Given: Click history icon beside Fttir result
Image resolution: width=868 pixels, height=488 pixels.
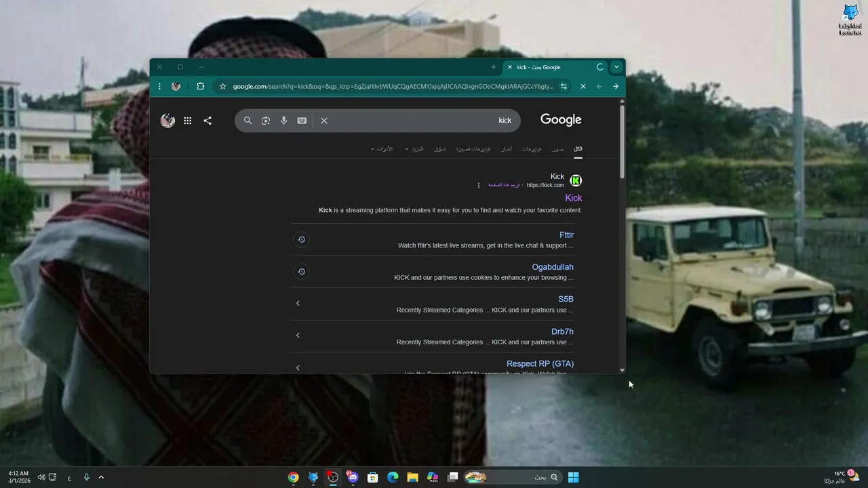Looking at the screenshot, I should (302, 239).
